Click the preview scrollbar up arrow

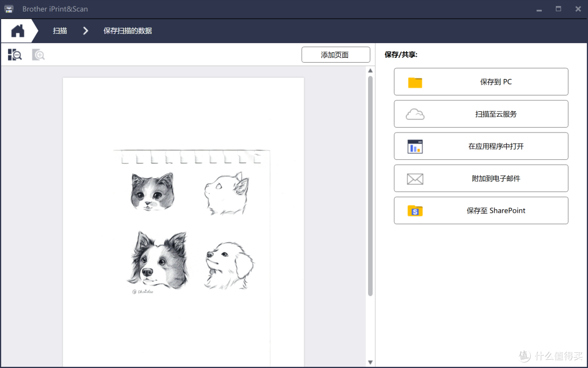(x=371, y=70)
